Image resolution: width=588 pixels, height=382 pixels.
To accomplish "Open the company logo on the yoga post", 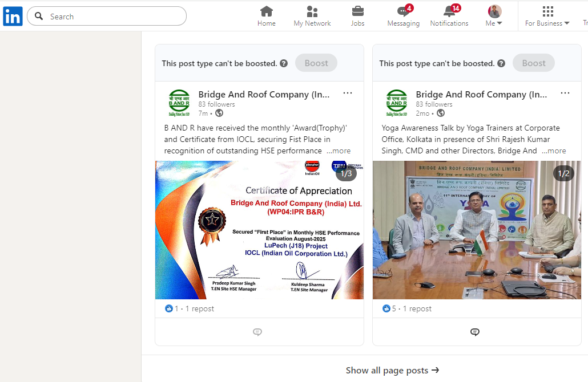I will (x=397, y=103).
